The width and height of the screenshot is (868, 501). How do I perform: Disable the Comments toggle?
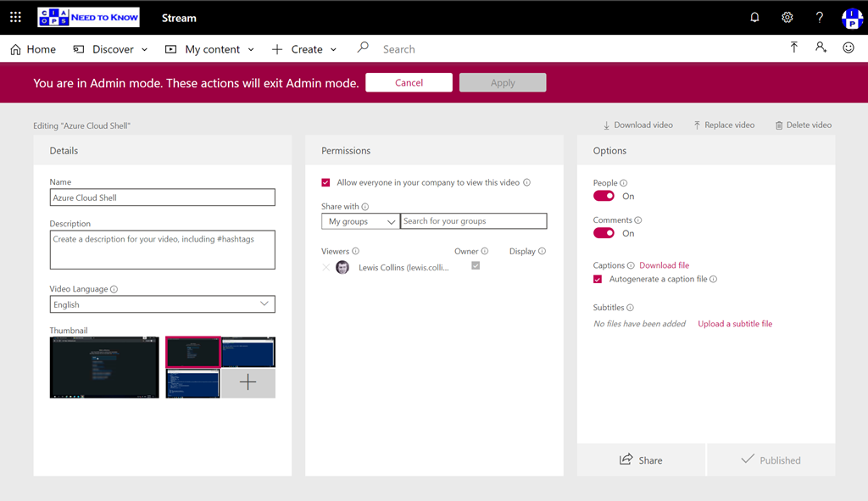tap(604, 233)
